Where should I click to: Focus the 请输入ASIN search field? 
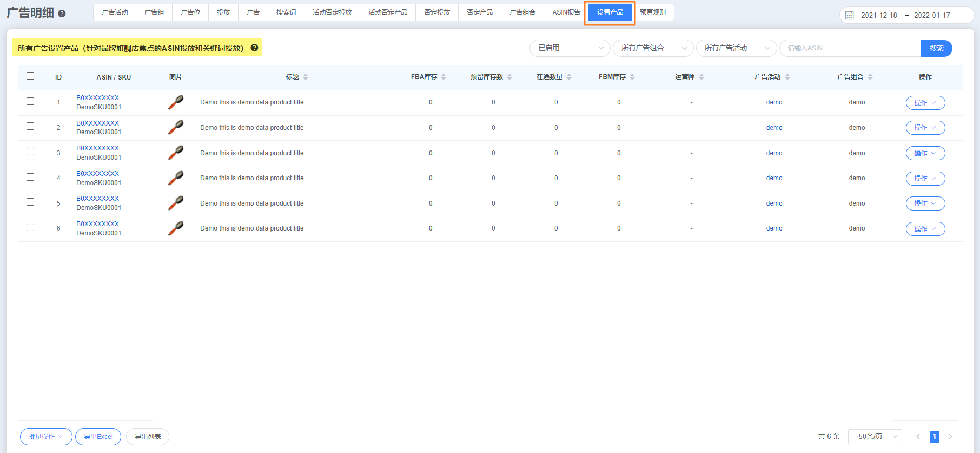(849, 48)
